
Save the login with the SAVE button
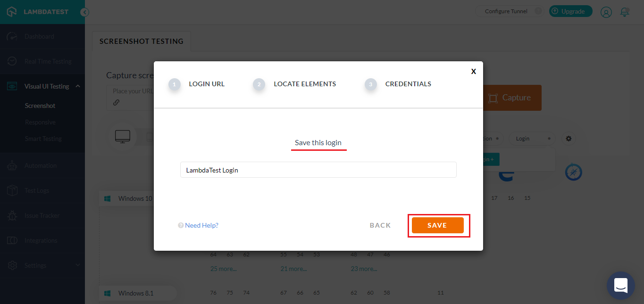click(x=438, y=225)
